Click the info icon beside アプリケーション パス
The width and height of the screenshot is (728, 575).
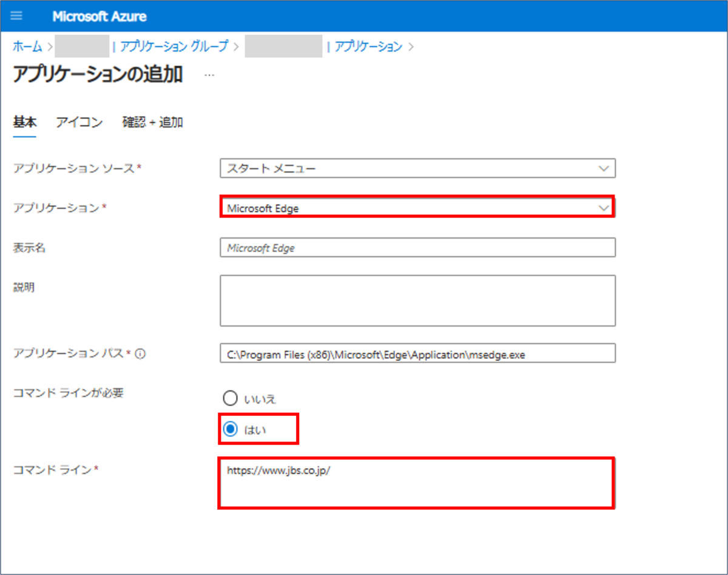(x=141, y=354)
